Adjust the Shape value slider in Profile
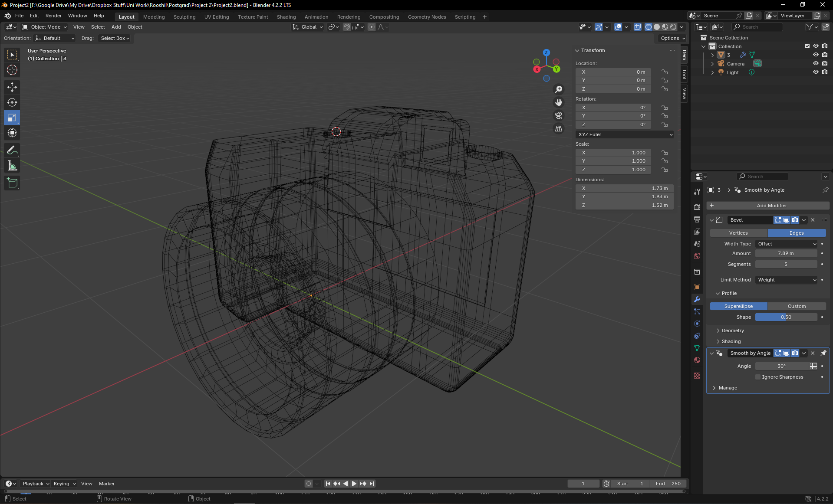 786,317
